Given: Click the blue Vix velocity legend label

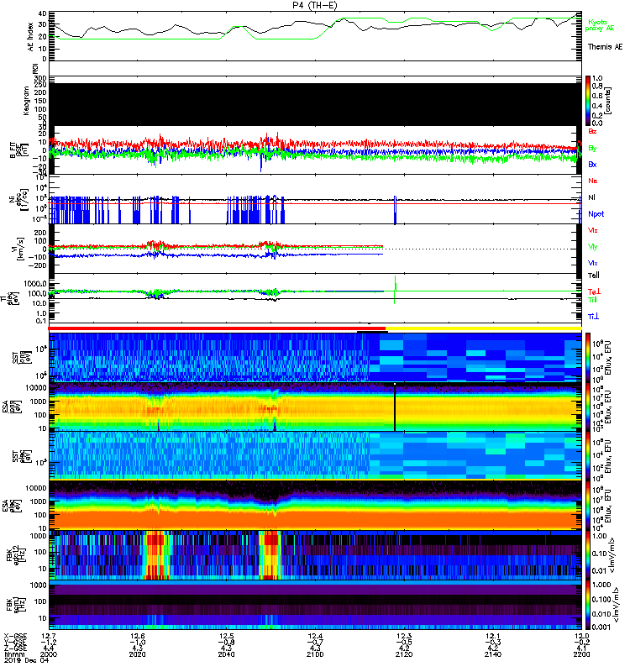Looking at the screenshot, I should point(593,263).
